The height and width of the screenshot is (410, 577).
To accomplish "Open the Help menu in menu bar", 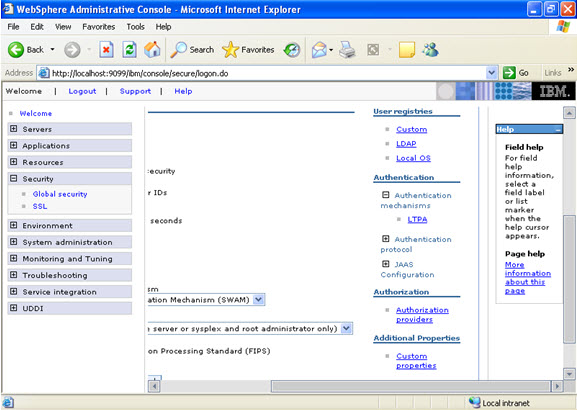I will (x=163, y=27).
